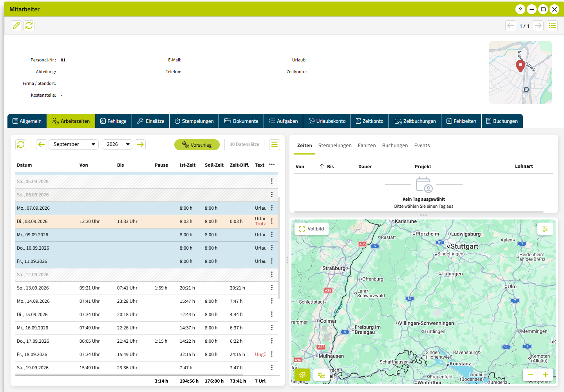Open map filter settings icon
This screenshot has height=392, width=564.
(545, 229)
